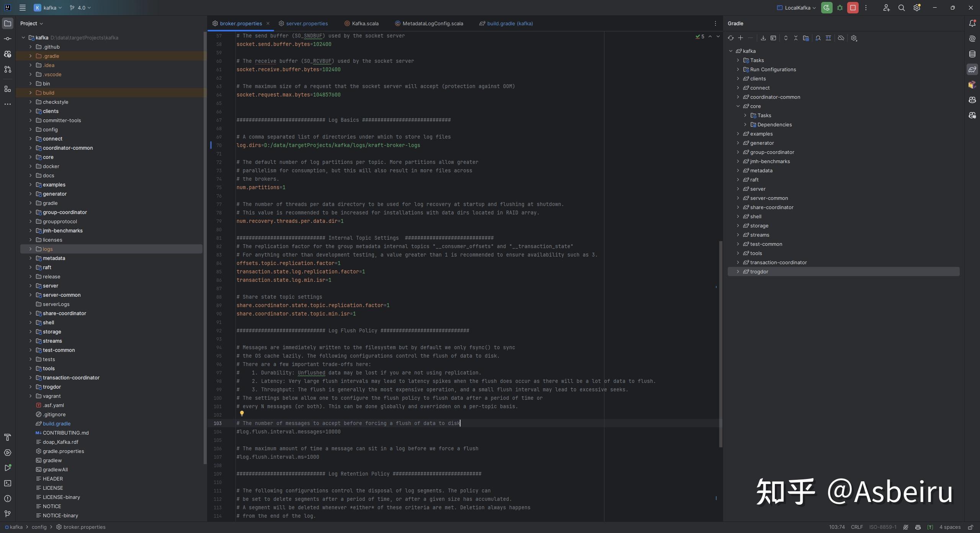Image resolution: width=980 pixels, height=533 pixels.
Task: Download sources in the Gradle panel
Action: (763, 38)
